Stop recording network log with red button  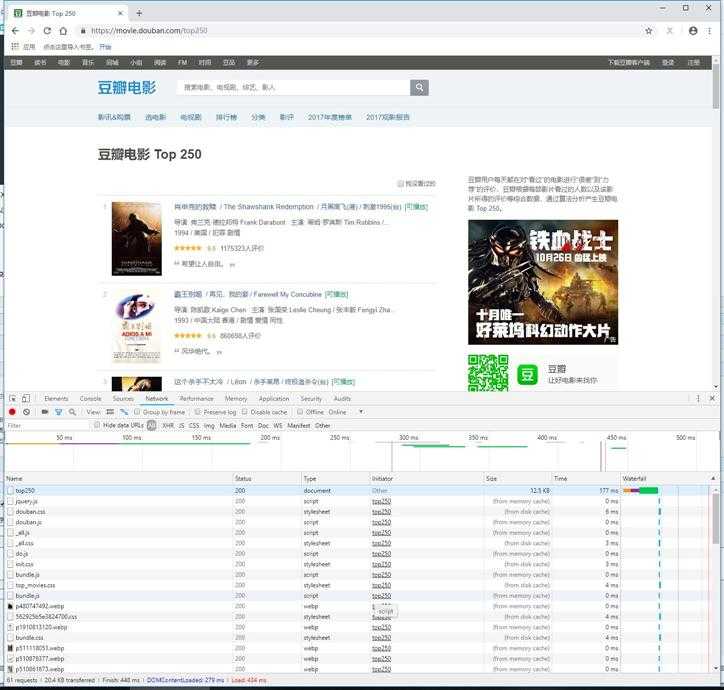click(12, 412)
